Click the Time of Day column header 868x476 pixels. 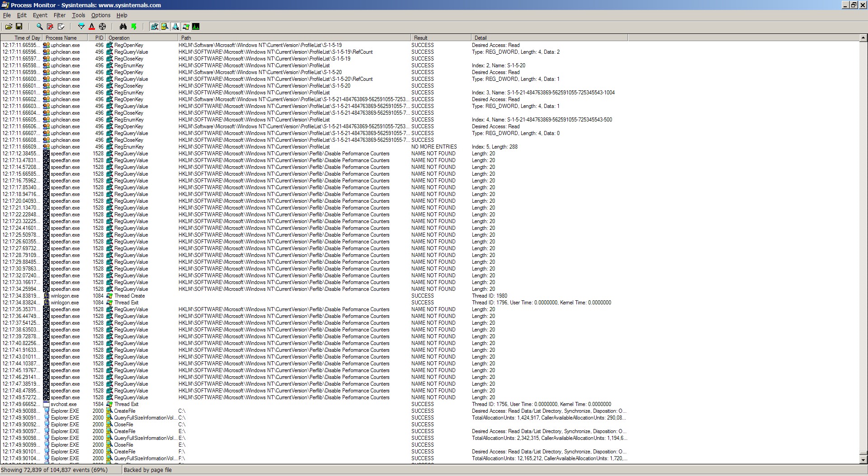coord(22,38)
